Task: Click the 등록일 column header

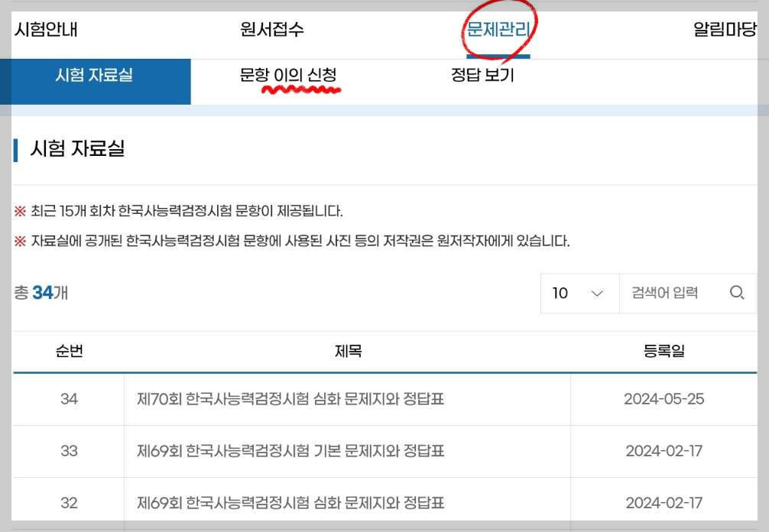Action: click(664, 351)
